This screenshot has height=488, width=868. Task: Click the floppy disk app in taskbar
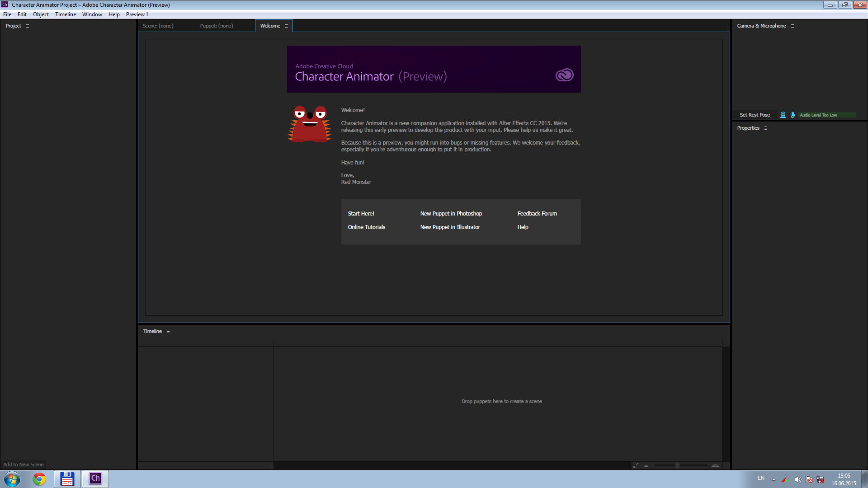point(67,479)
